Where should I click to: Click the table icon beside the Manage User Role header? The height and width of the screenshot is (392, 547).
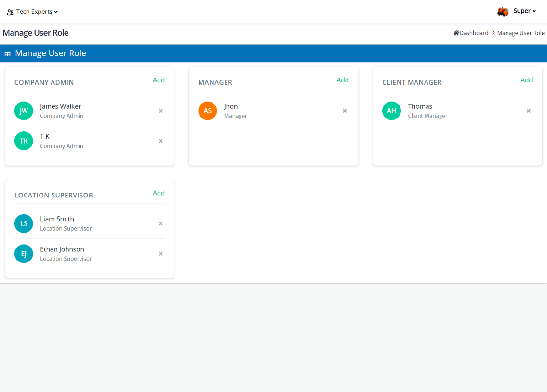click(x=8, y=54)
